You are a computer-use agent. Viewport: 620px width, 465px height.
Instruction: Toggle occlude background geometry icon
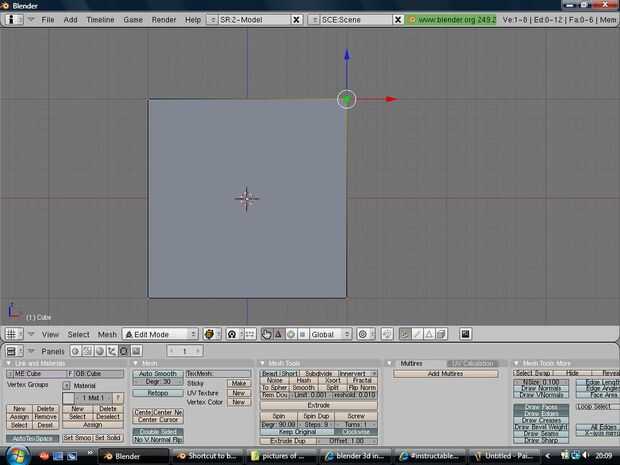point(441,334)
